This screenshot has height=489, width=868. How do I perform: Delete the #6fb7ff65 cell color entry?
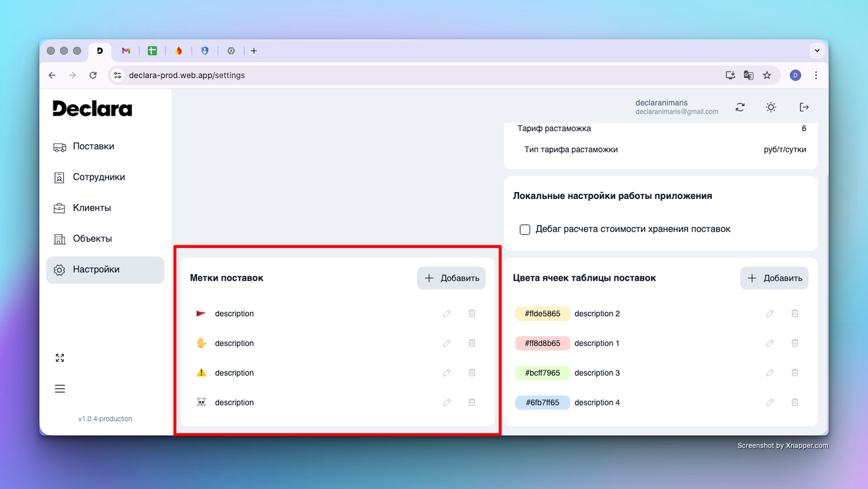click(795, 403)
